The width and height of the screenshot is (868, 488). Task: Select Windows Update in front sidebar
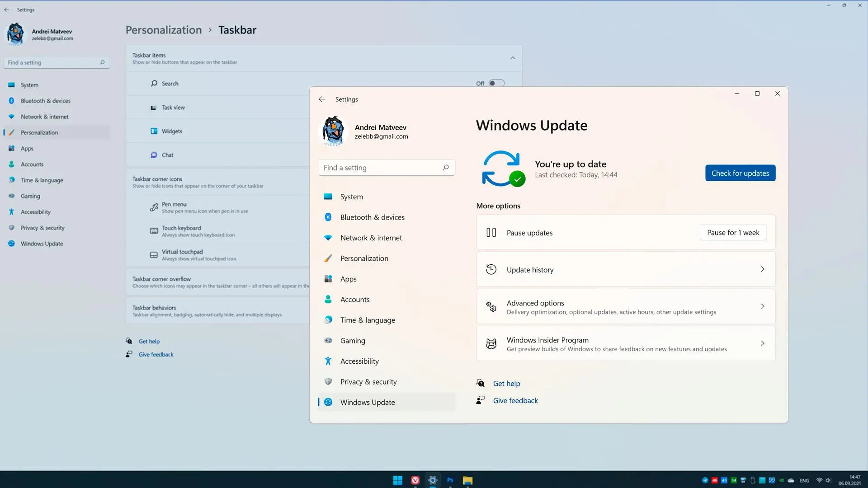(x=387, y=402)
